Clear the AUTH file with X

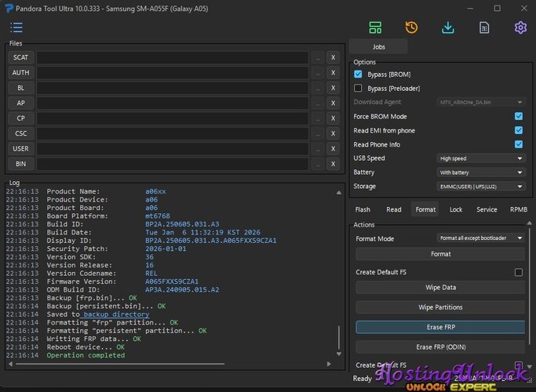pyautogui.click(x=333, y=73)
